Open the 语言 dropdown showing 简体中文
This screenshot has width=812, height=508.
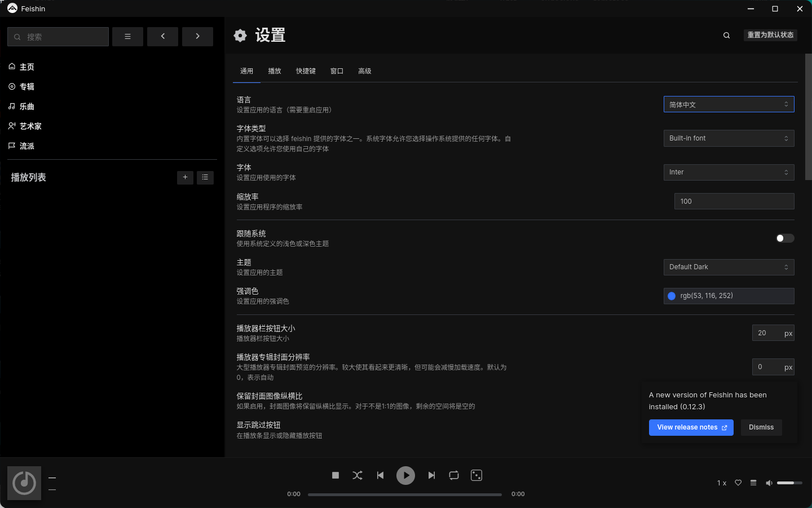[x=729, y=104]
